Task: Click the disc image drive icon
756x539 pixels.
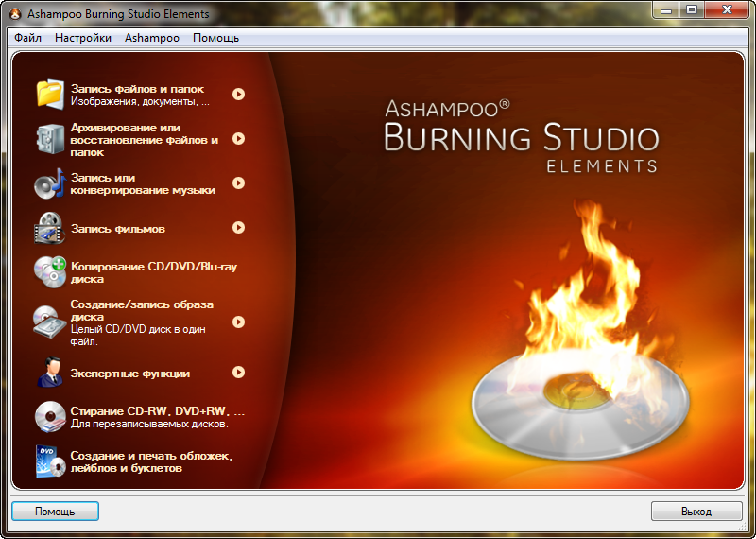Action: (x=50, y=322)
